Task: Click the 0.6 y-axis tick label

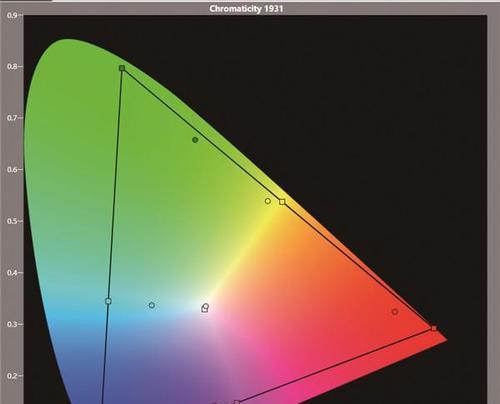Action: click(12, 169)
